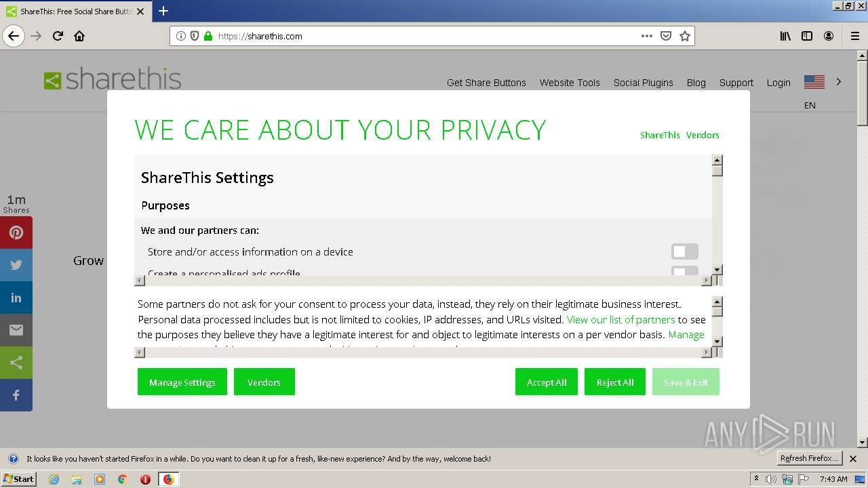Open Website Tools menu

coord(570,83)
